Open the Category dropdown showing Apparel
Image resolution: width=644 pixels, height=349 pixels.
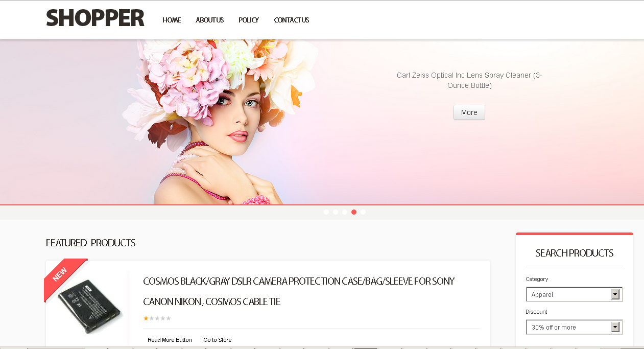point(575,294)
